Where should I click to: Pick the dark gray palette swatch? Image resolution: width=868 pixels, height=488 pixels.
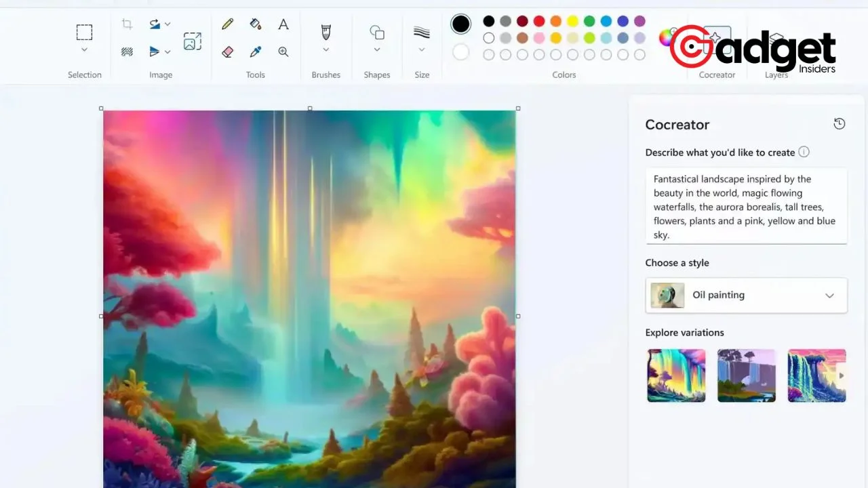pyautogui.click(x=505, y=21)
